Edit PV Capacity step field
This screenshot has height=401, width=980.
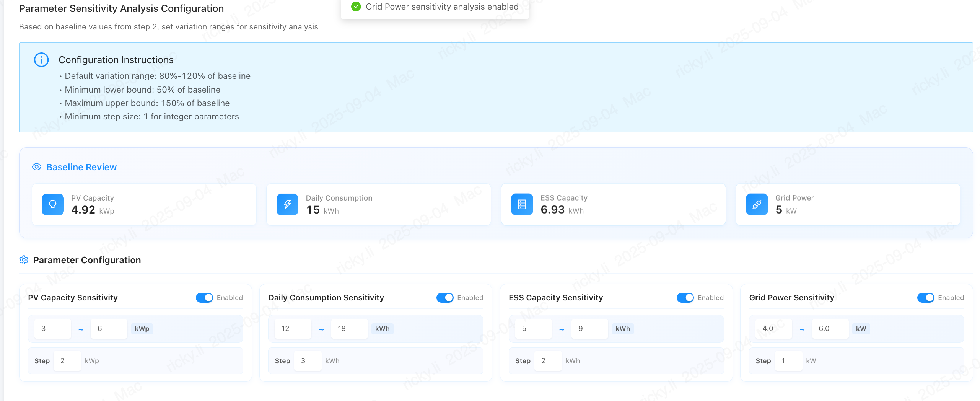click(67, 361)
